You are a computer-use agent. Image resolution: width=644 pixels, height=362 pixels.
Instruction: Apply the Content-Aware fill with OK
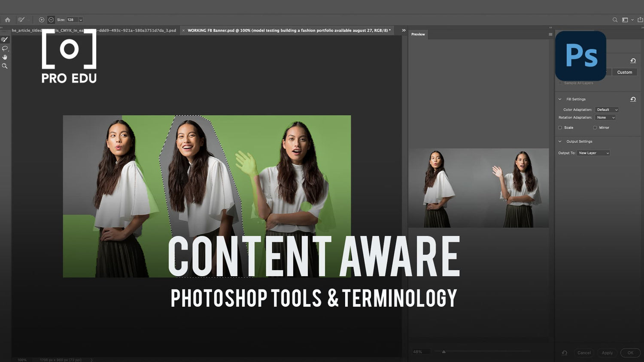pyautogui.click(x=630, y=353)
